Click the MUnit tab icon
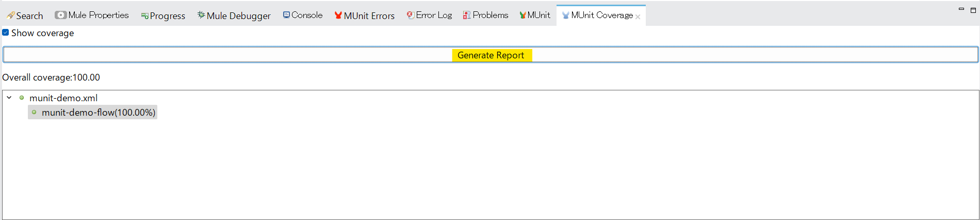 523,15
